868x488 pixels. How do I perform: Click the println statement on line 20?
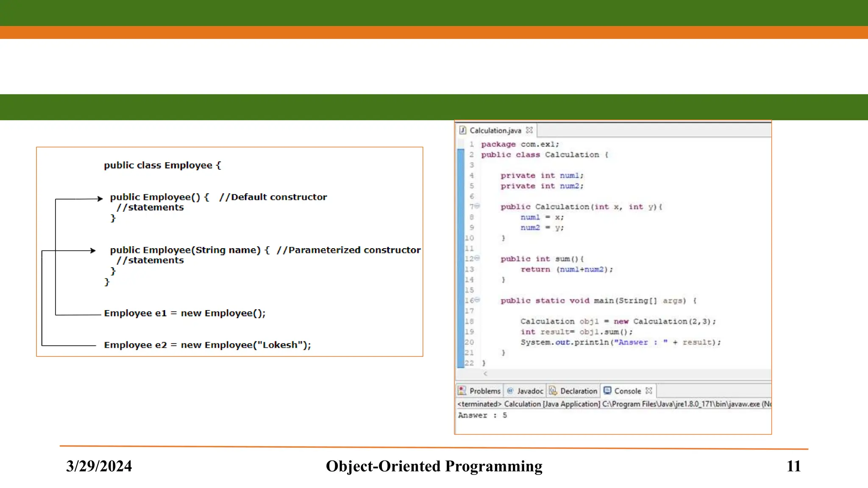click(x=620, y=342)
